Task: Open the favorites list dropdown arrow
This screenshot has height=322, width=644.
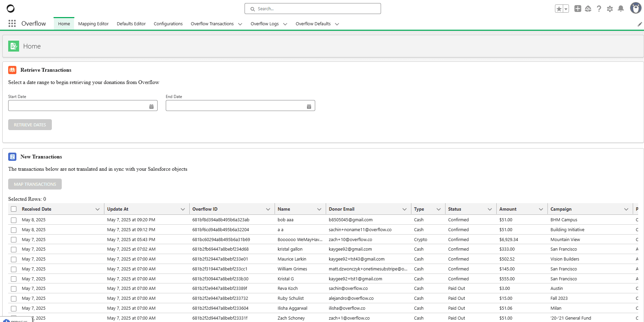Action: point(566,9)
